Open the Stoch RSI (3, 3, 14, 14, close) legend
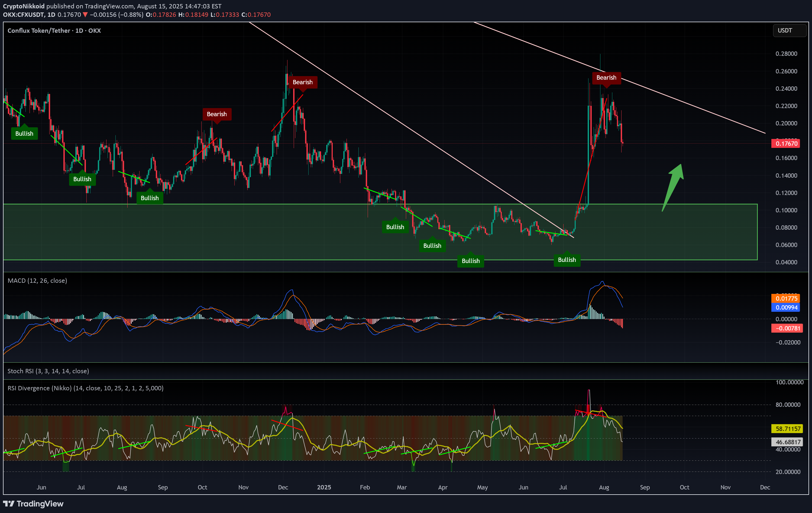Screen dimensions: 812x513 pos(48,371)
